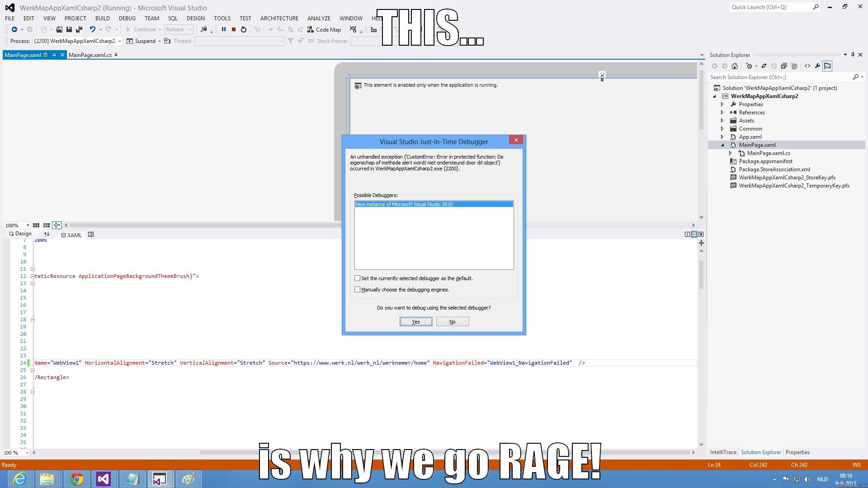The width and height of the screenshot is (868, 488).
Task: Click No in the Just-In-Time Debugger dialog
Action: 453,322
